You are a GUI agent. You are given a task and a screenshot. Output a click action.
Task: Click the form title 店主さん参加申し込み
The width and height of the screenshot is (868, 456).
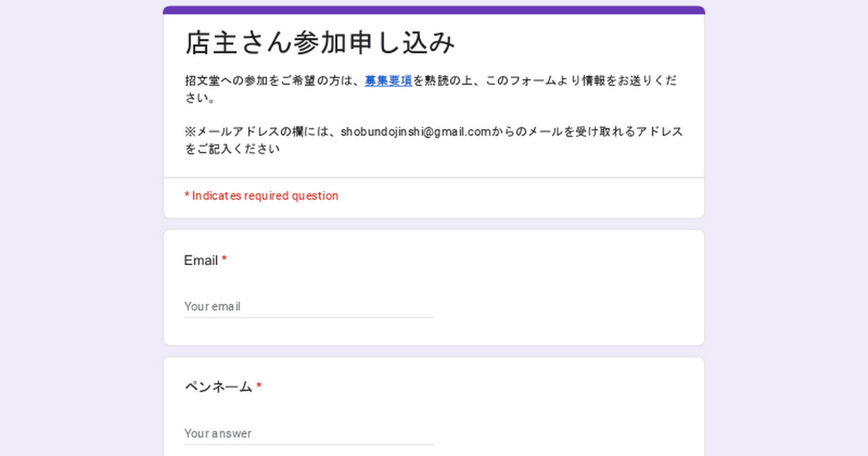320,43
